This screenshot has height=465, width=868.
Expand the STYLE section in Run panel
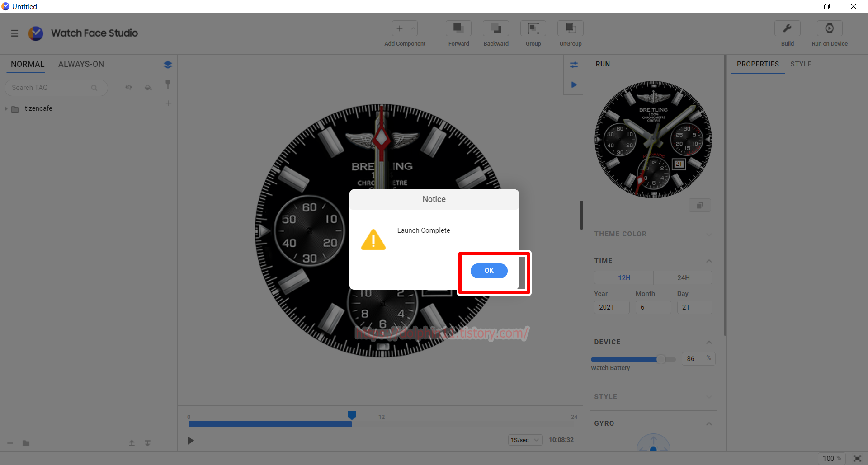pyautogui.click(x=709, y=397)
